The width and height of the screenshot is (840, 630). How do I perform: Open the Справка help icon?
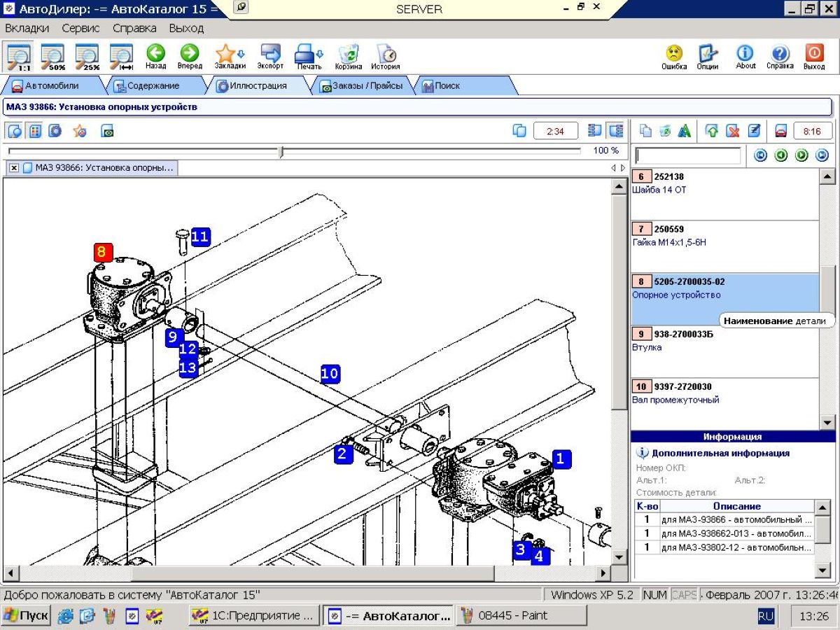pos(780,56)
